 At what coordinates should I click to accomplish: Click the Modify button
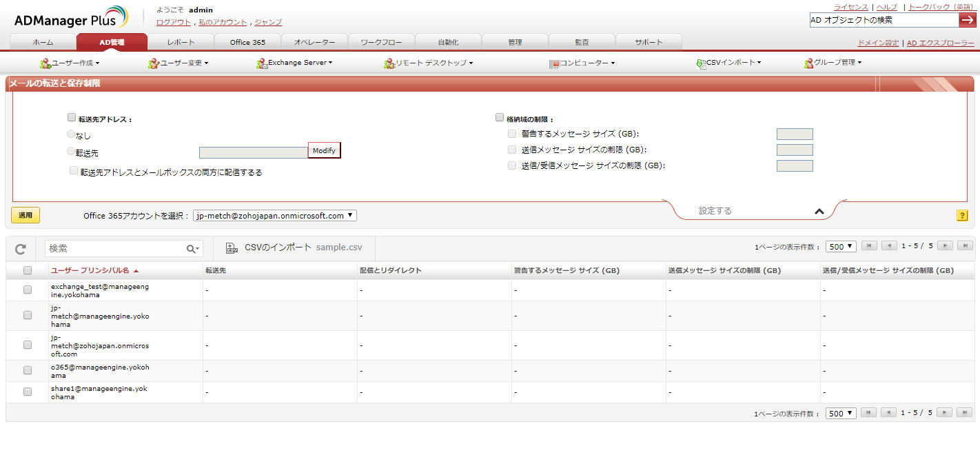point(324,150)
